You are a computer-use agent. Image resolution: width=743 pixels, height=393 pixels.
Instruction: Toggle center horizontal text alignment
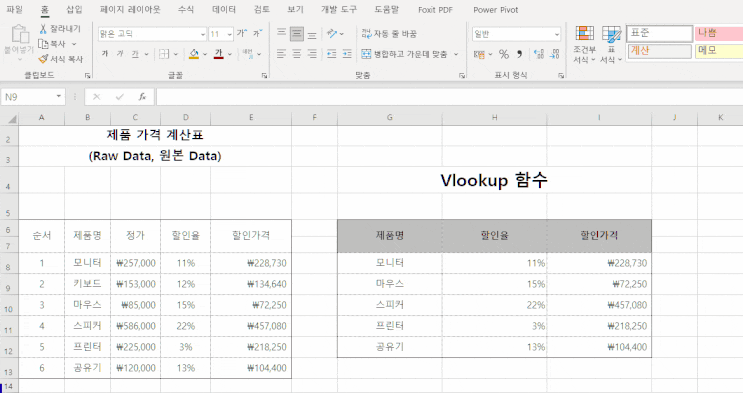[x=297, y=54]
